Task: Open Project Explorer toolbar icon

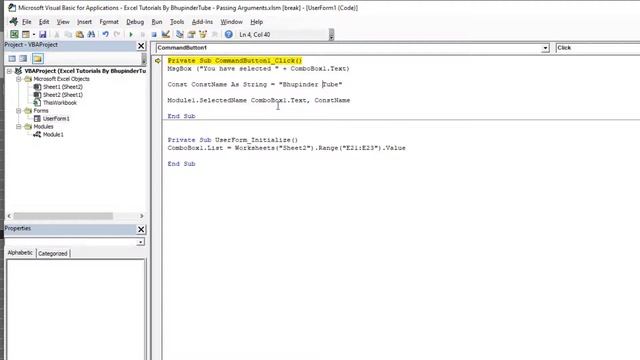Action: [180, 35]
